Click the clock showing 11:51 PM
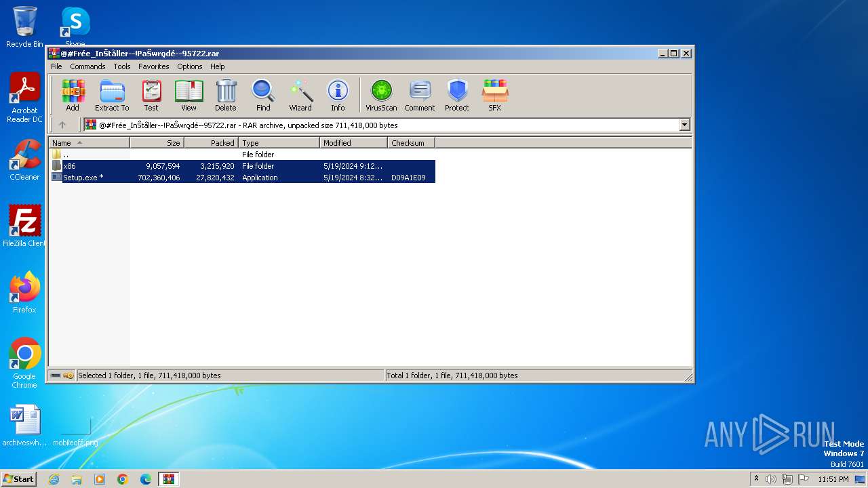Viewport: 868px width, 488px height. (x=833, y=479)
